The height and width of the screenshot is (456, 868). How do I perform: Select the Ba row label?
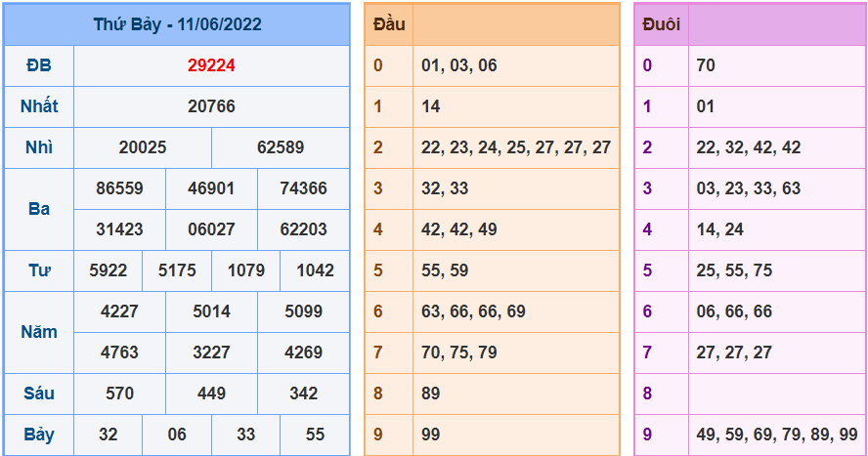[x=39, y=209]
